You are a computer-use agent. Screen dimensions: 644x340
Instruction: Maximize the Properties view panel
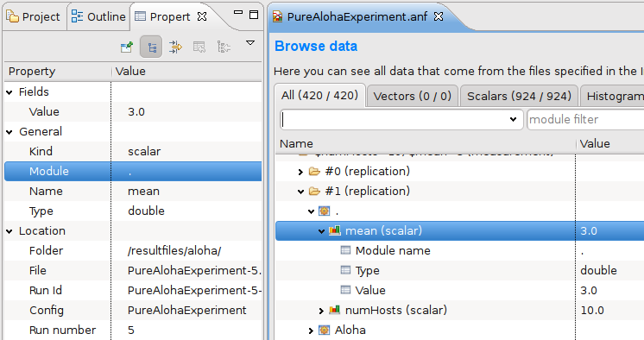254,15
